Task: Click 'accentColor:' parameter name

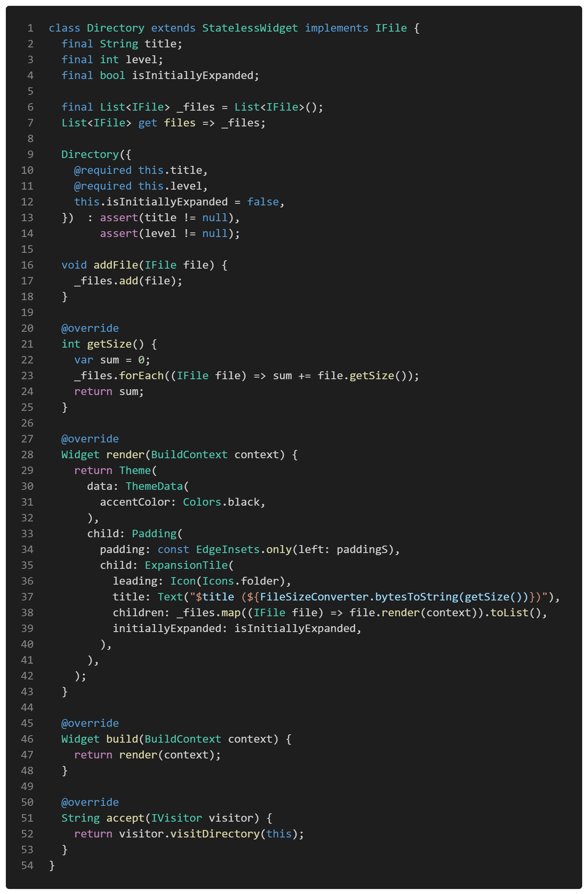Action: pyautogui.click(x=138, y=502)
